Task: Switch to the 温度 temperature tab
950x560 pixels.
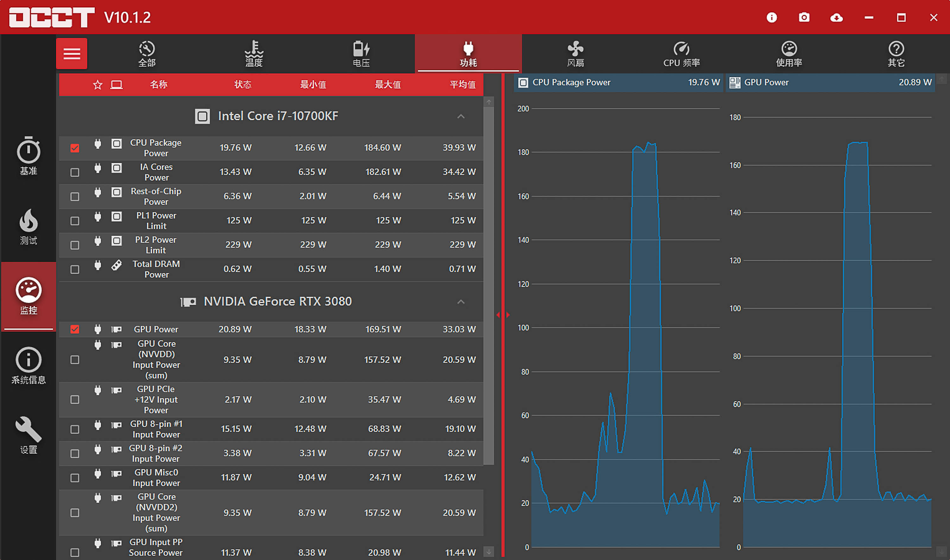Action: pos(254,53)
